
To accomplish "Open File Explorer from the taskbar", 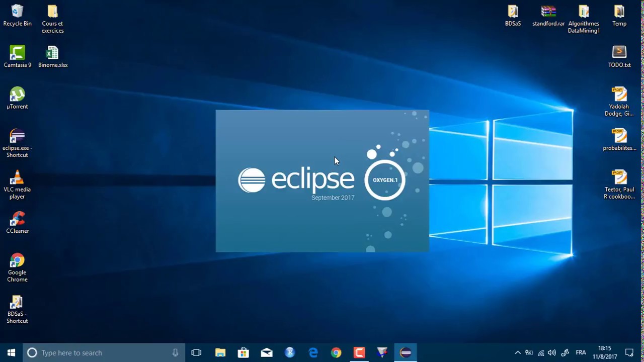I will coord(220,352).
